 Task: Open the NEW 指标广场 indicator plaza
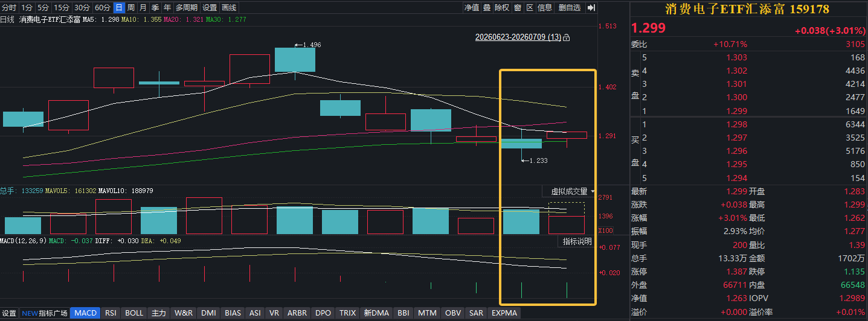point(45,313)
